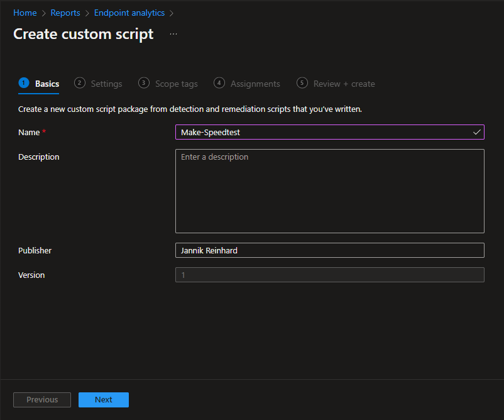Viewport: 504px width, 420px height.
Task: Click the Next button
Action: (104, 400)
